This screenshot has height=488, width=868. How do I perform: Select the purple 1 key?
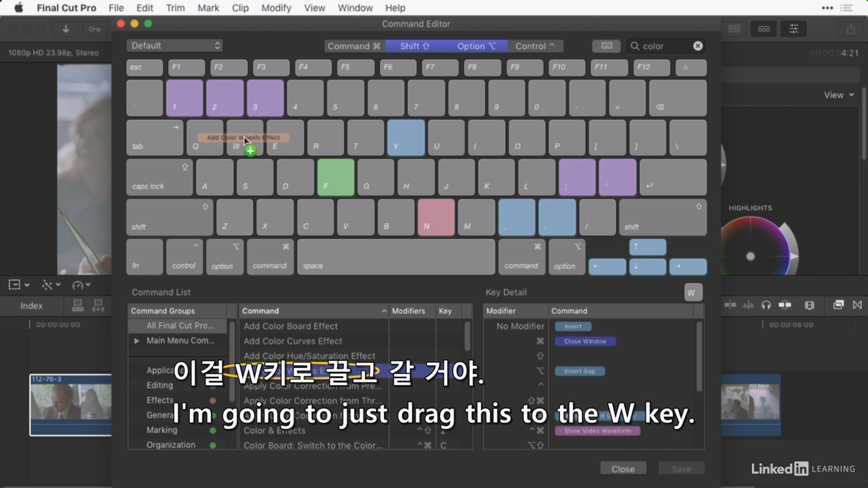[x=184, y=98]
